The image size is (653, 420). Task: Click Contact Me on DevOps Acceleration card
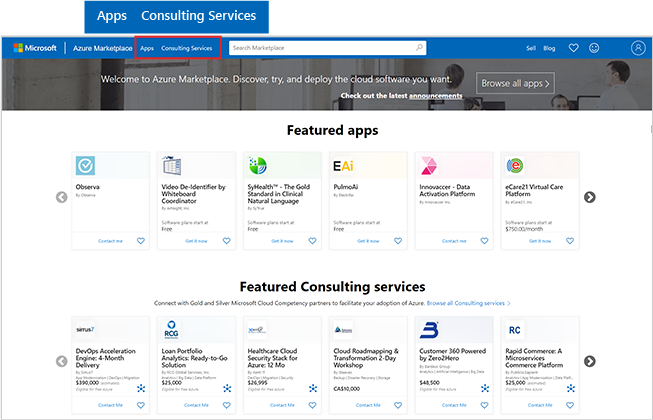(110, 405)
